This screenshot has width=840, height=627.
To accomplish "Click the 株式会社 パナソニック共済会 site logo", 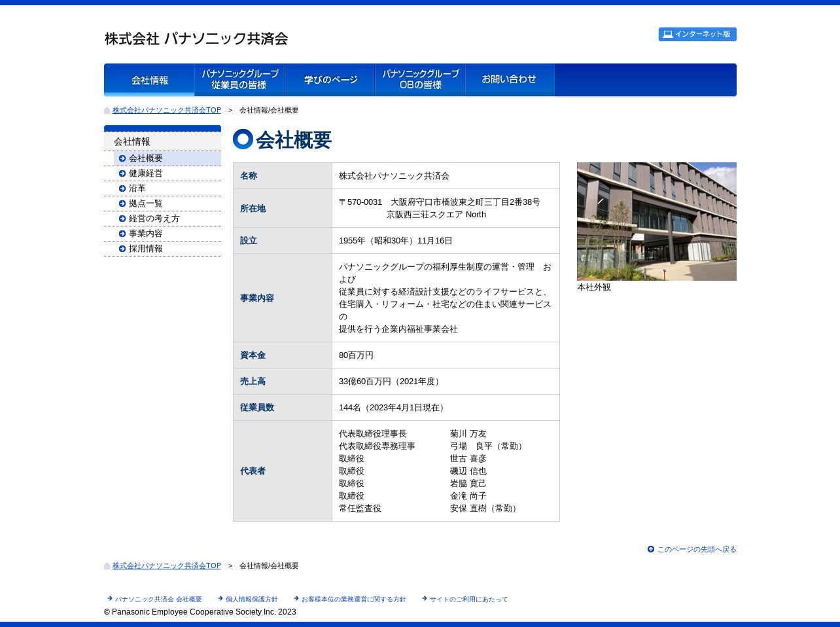I will tap(196, 39).
